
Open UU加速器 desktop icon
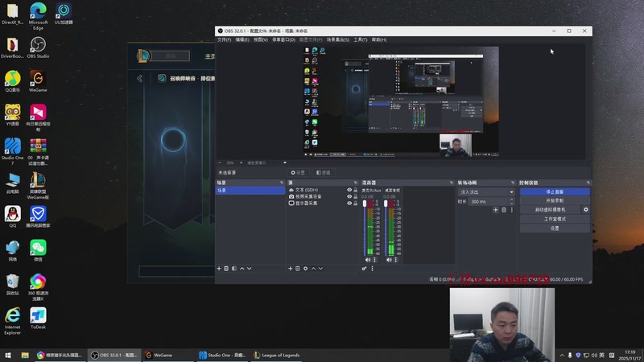[x=64, y=14]
